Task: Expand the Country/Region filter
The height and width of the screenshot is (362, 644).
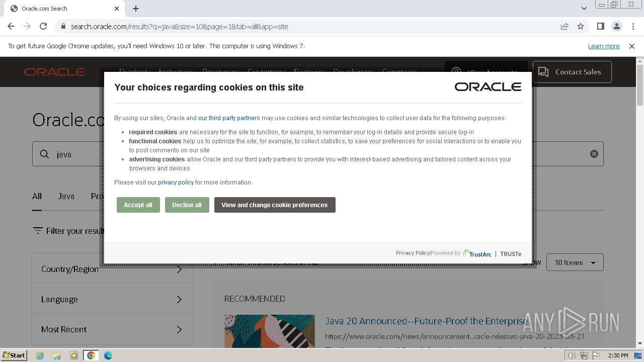Action: point(112,269)
